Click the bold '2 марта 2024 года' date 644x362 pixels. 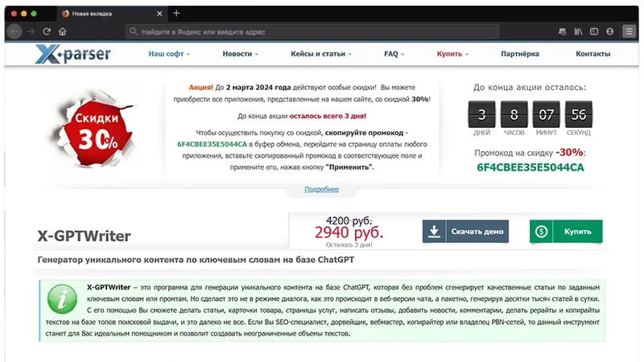(x=258, y=88)
